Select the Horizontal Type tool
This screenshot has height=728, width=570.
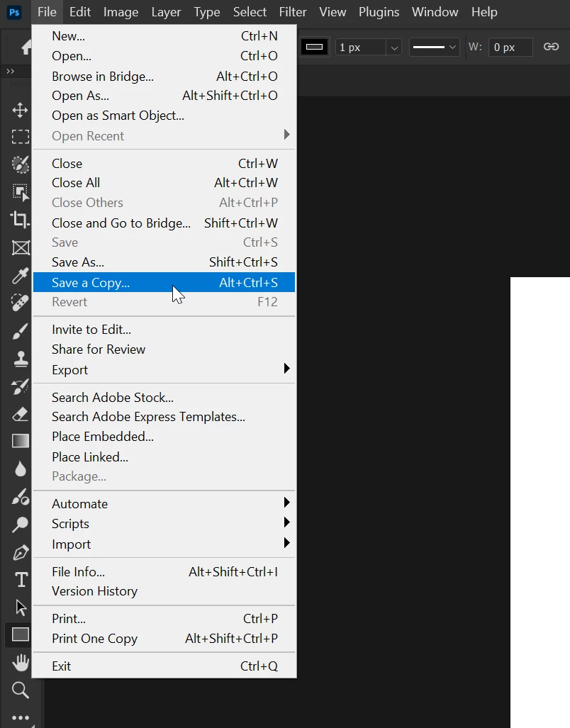[x=21, y=580]
